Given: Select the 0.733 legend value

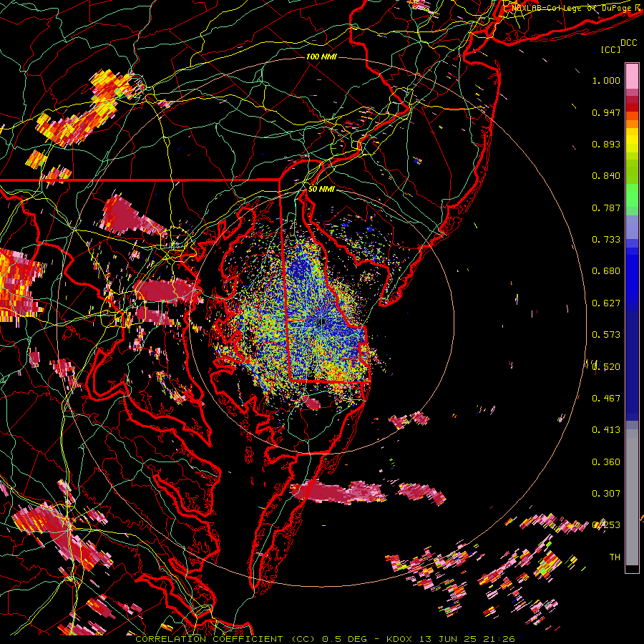Looking at the screenshot, I should point(606,240).
